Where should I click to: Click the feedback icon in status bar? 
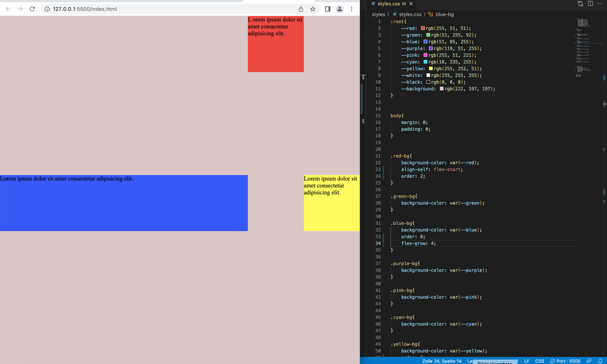click(589, 361)
